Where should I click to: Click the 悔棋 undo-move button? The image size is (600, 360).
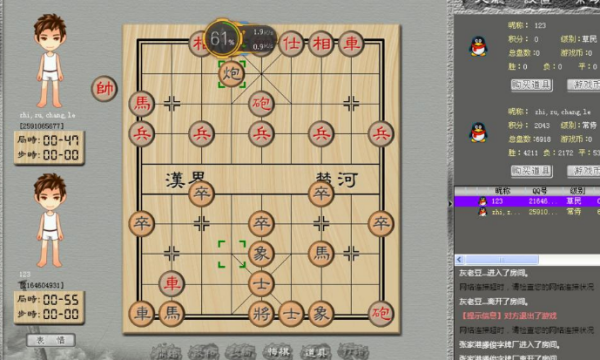click(x=278, y=351)
